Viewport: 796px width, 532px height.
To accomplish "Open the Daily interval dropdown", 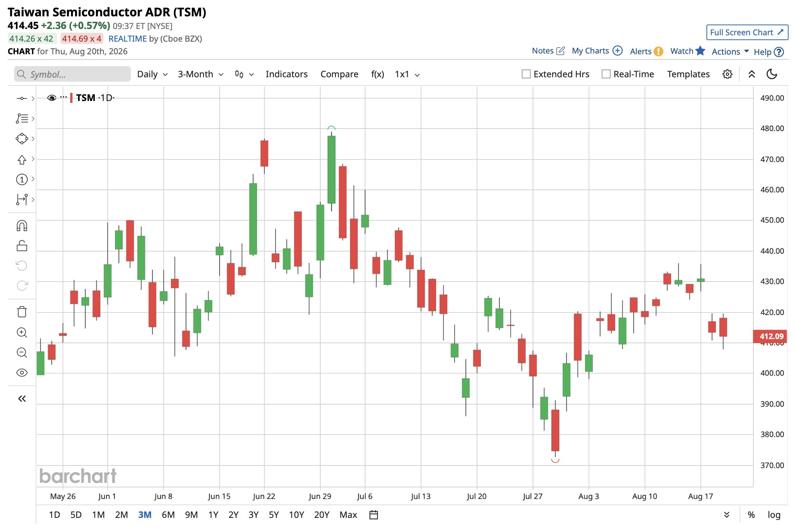I will (x=152, y=74).
